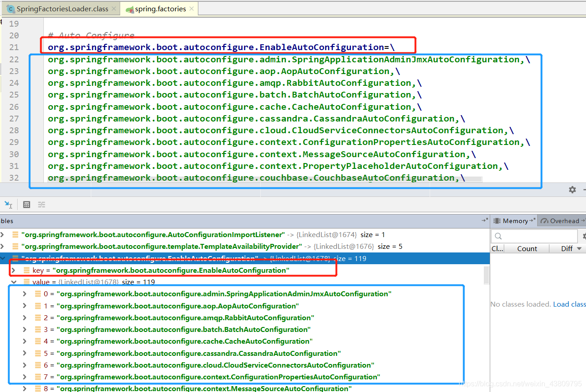Click the pin icon beside the Memory tab
The width and height of the screenshot is (586, 392).
533,221
